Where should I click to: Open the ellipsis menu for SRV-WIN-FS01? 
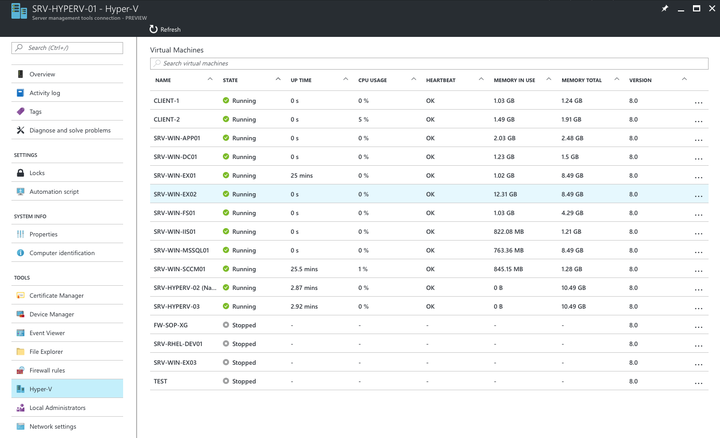698,215
